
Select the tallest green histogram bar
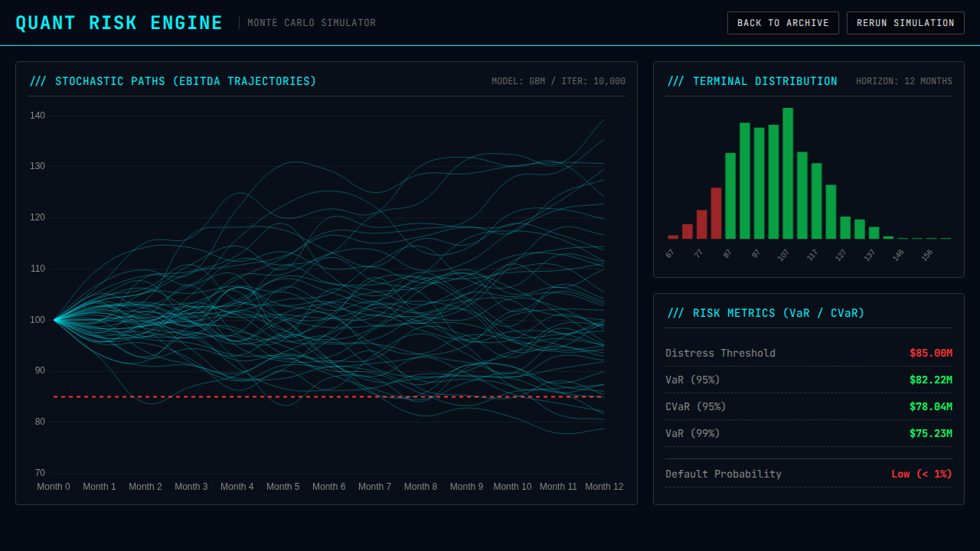coord(788,174)
